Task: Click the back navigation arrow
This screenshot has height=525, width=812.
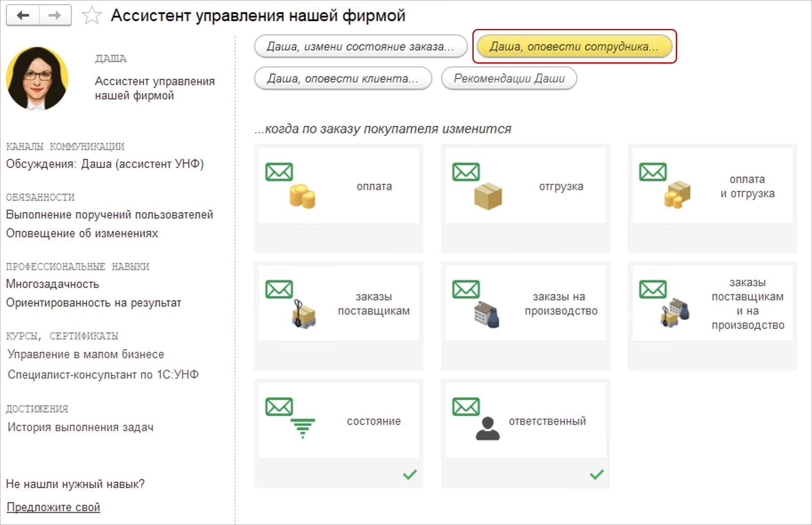Action: pos(23,16)
